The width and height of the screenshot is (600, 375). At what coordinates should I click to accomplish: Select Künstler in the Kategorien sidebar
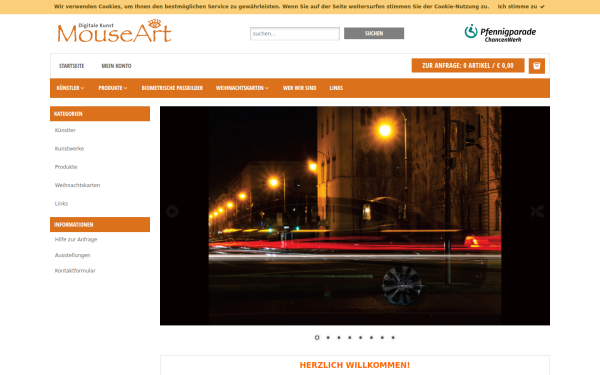tap(65, 130)
